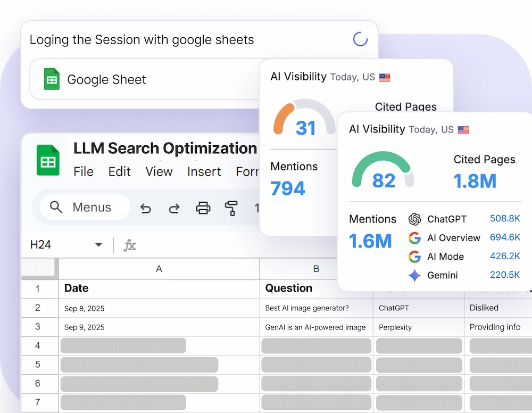Select row 7 header
Image resolution: width=532 pixels, height=413 pixels.
(x=40, y=403)
